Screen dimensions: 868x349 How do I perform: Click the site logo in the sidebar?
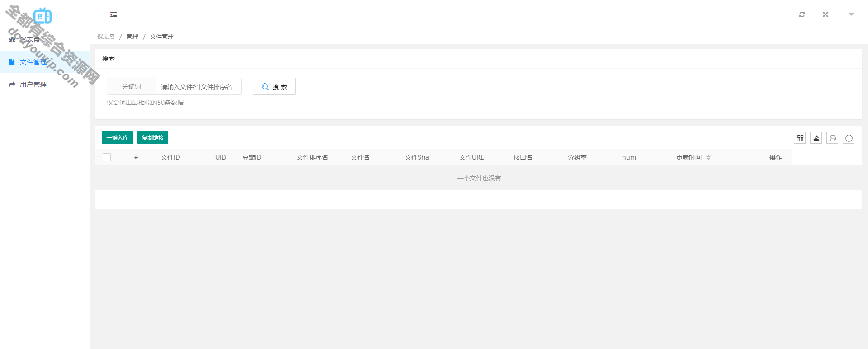[42, 16]
